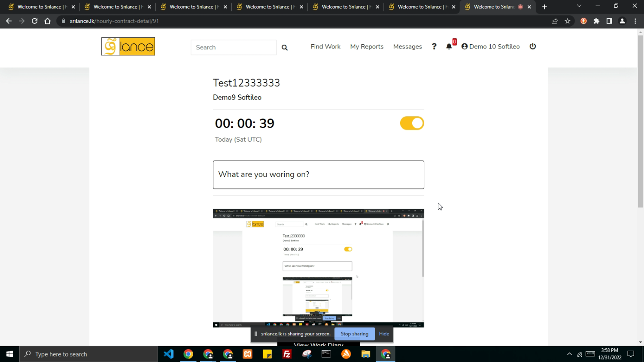
Task: Click the Stop sharing button
Action: tap(354, 334)
